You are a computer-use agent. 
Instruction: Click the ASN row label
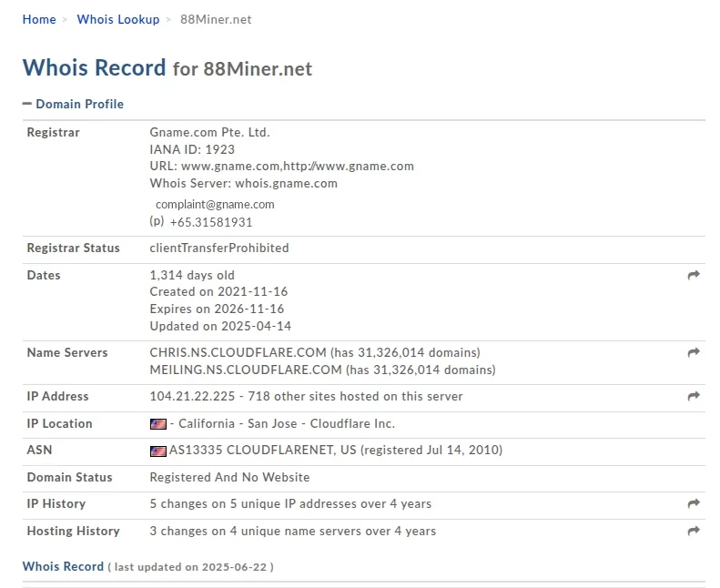(x=39, y=450)
